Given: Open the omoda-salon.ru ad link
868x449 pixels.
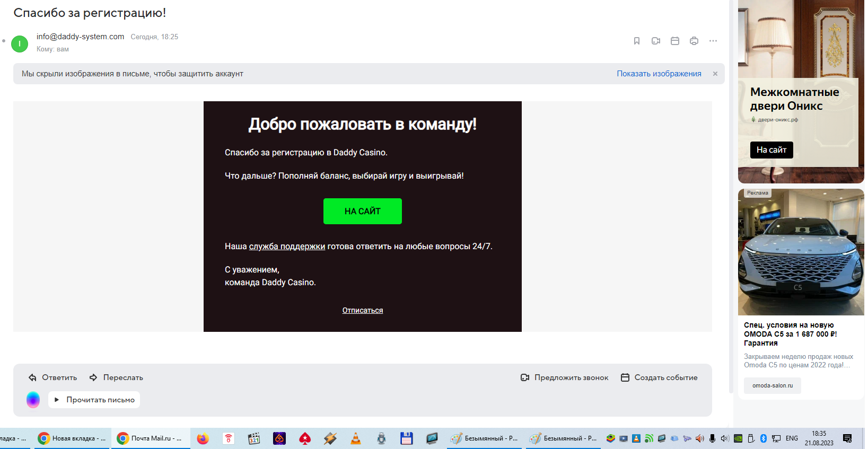Looking at the screenshot, I should click(773, 385).
